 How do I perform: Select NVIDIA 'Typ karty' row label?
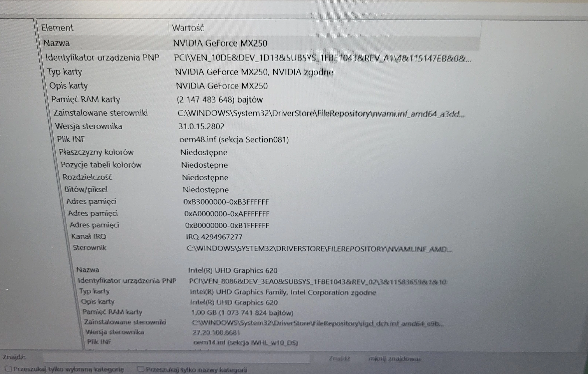[x=65, y=72]
